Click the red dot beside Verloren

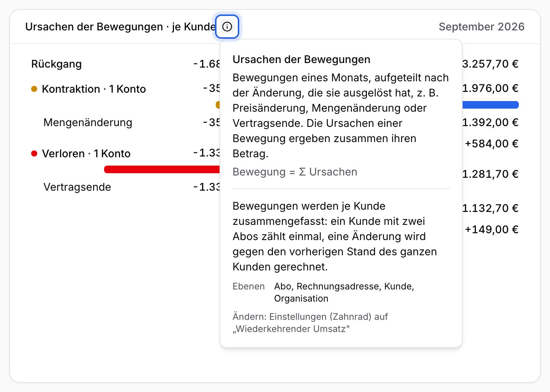34,153
